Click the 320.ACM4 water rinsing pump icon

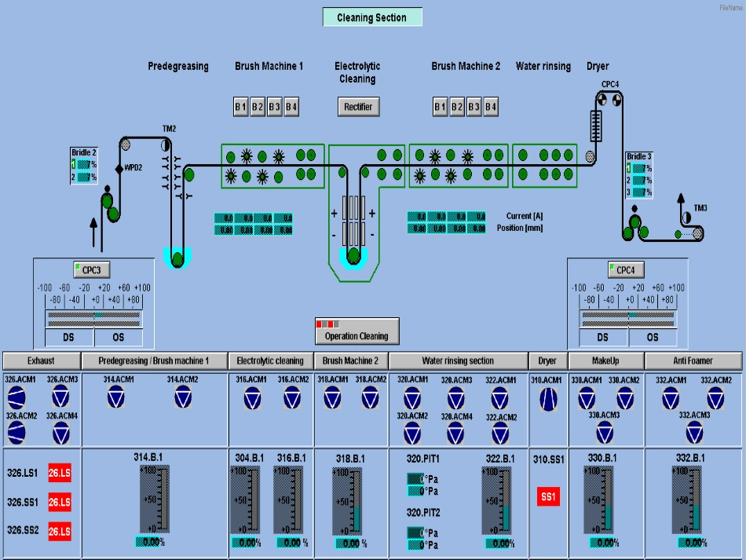456,433
